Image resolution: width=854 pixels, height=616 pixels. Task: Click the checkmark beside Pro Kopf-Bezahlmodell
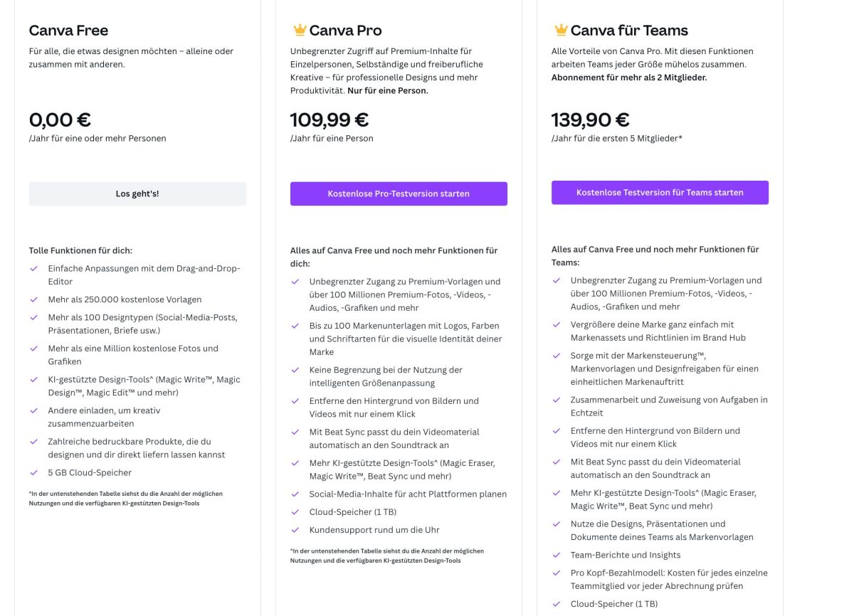coord(556,573)
